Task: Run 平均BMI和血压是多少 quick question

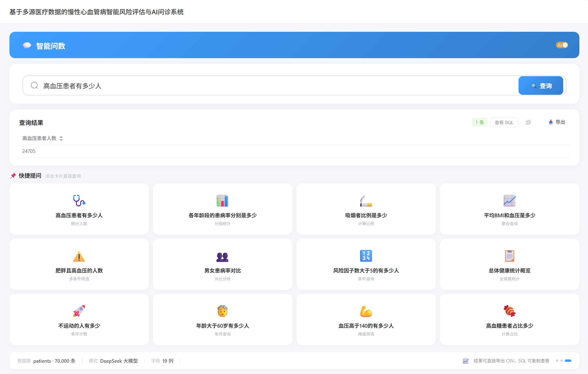Action: 509,209
